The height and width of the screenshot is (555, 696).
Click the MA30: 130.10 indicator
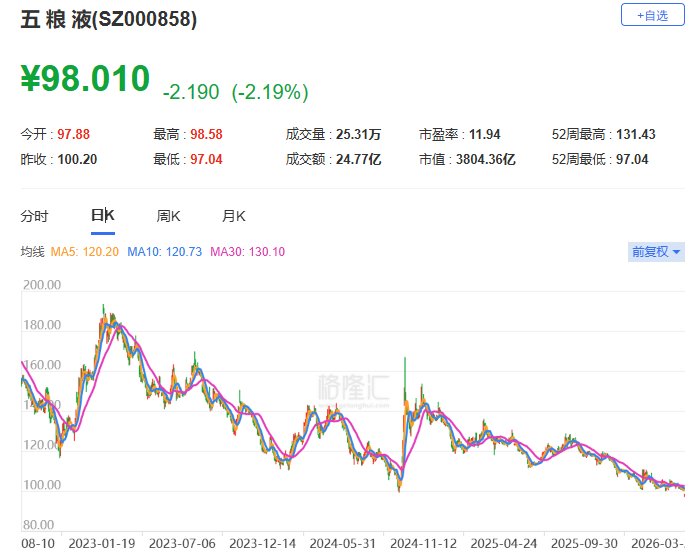(x=247, y=252)
